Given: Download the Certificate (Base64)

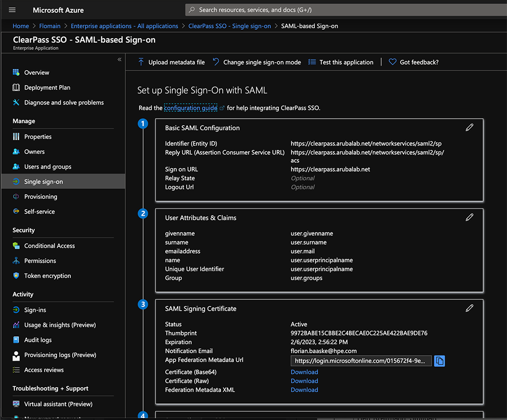Looking at the screenshot, I should tap(304, 372).
